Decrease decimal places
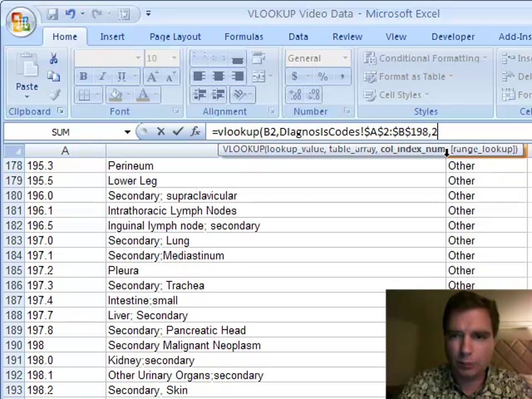Viewport: 532px width, 399px height. coord(313,95)
